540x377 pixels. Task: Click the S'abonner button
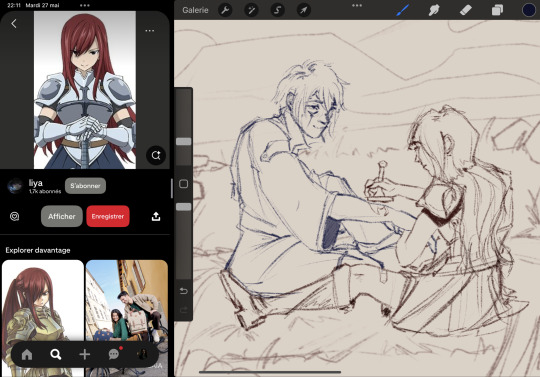click(85, 186)
